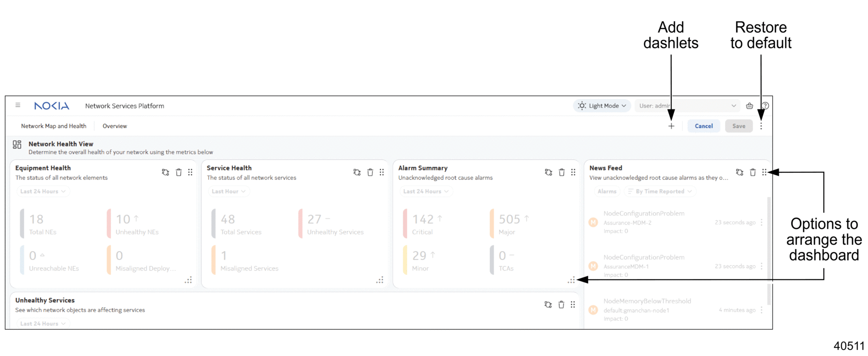Click the News Feed vertical scrollbar

pos(768,244)
